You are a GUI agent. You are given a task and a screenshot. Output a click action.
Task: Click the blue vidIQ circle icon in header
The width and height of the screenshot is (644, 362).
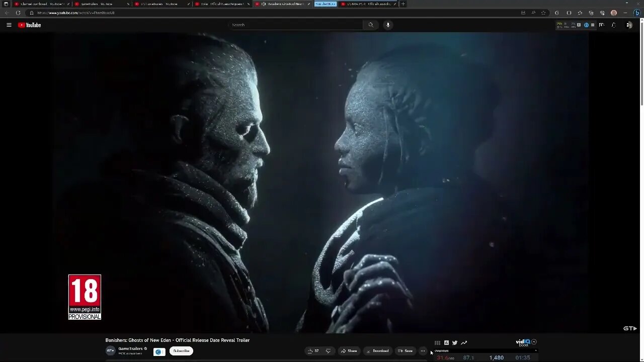[x=586, y=25]
